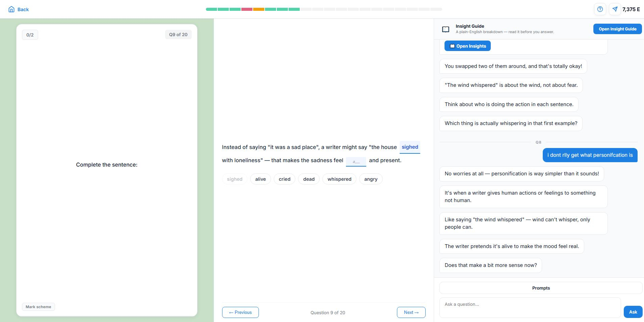Image resolution: width=644 pixels, height=322 pixels.
Task: Select the word chip 'cried'
Action: (285, 179)
